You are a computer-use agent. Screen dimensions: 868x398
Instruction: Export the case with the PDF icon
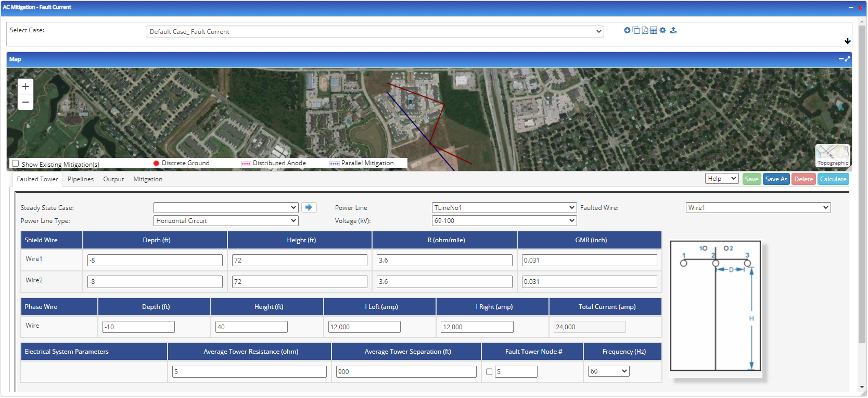645,30
